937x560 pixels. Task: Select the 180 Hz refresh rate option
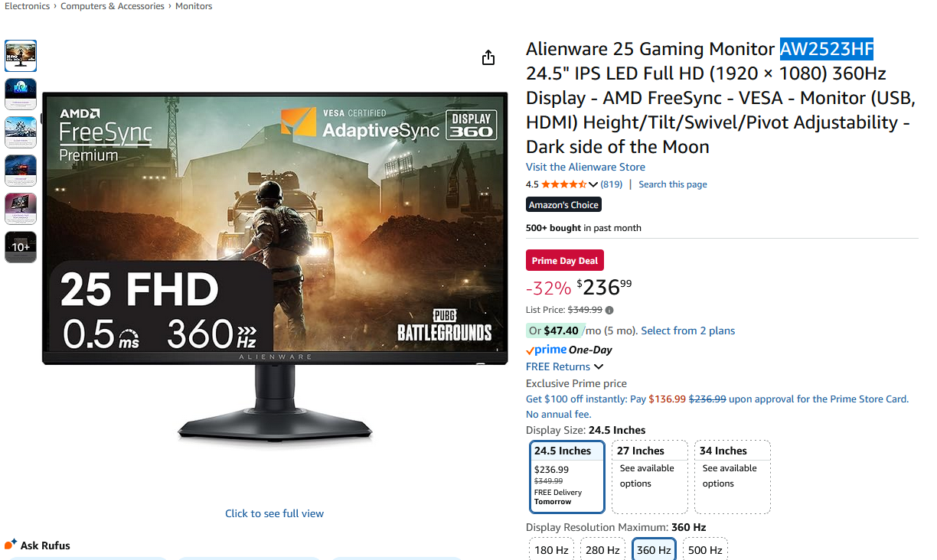[551, 549]
